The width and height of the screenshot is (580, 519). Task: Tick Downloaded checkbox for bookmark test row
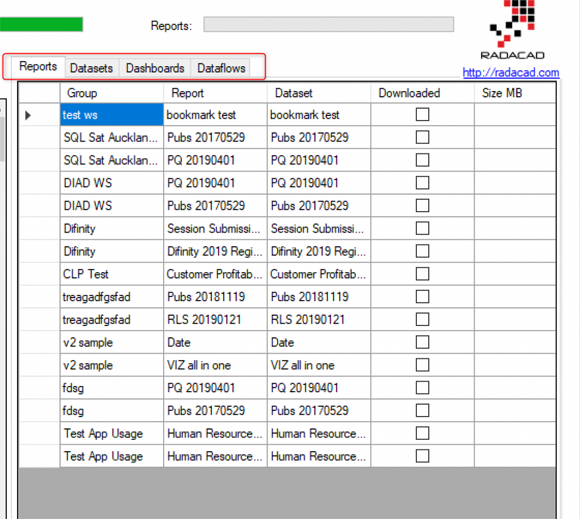click(422, 115)
